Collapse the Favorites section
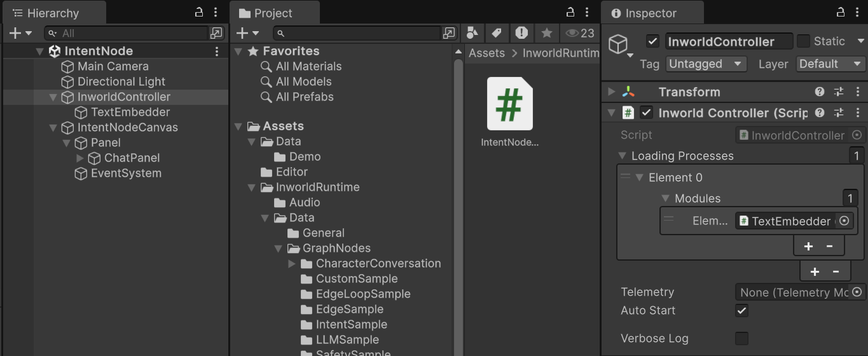Viewport: 868px width, 356px height. (238, 51)
